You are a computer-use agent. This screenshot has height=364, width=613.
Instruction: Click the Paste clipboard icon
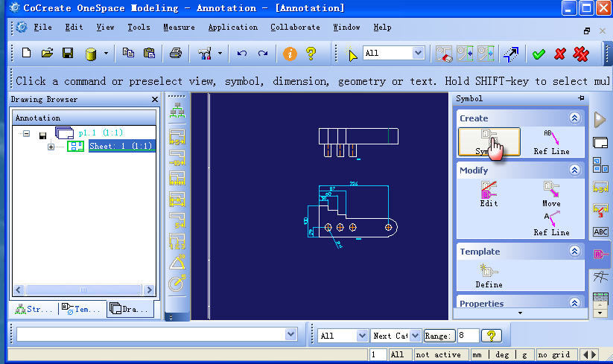tap(150, 53)
